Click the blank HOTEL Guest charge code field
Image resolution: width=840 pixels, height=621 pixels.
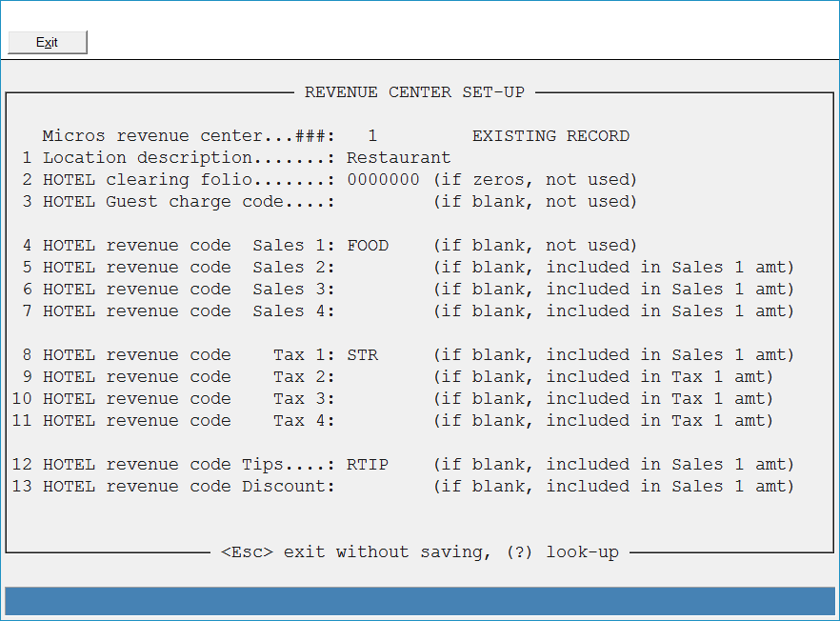(383, 202)
